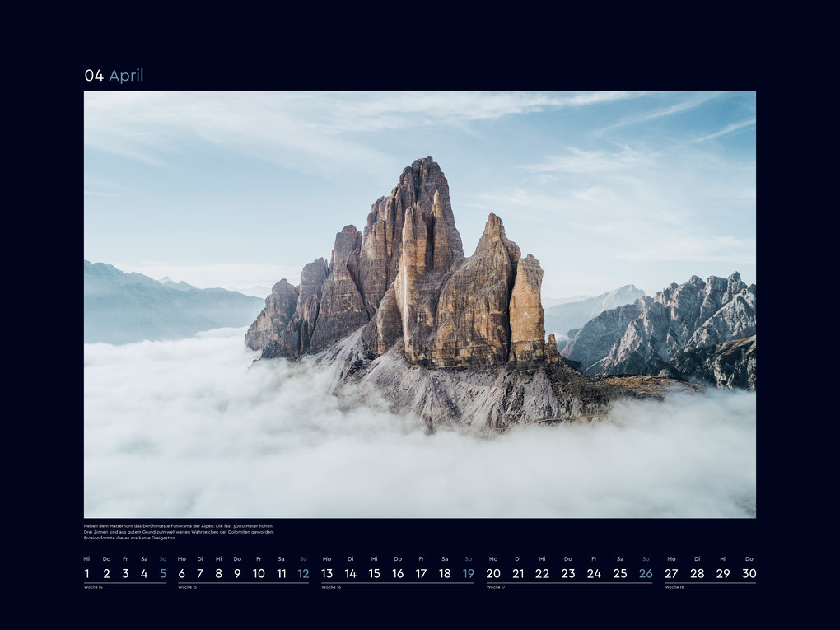The width and height of the screenshot is (840, 630).
Task: Click the "04 April" month heading
Action: pyautogui.click(x=114, y=76)
